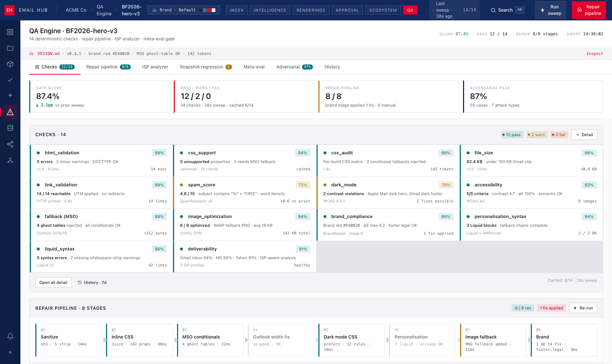Click the Run sweep button
Viewport: 612px width, 364px height.
tap(550, 10)
